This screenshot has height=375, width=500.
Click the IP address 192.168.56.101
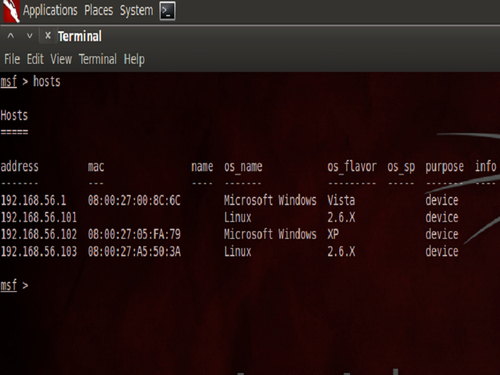[x=39, y=217]
